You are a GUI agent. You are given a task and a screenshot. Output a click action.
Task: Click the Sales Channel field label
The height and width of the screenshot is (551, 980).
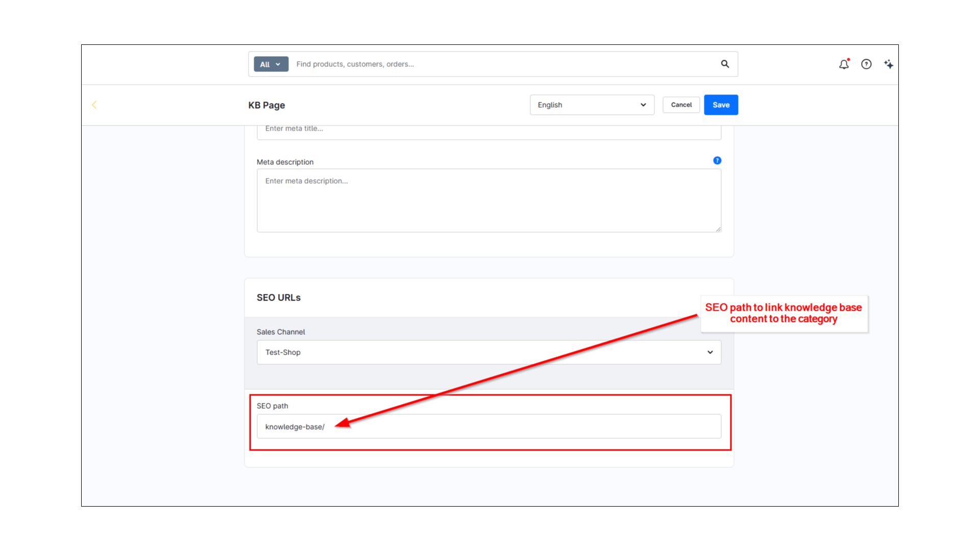pyautogui.click(x=281, y=332)
